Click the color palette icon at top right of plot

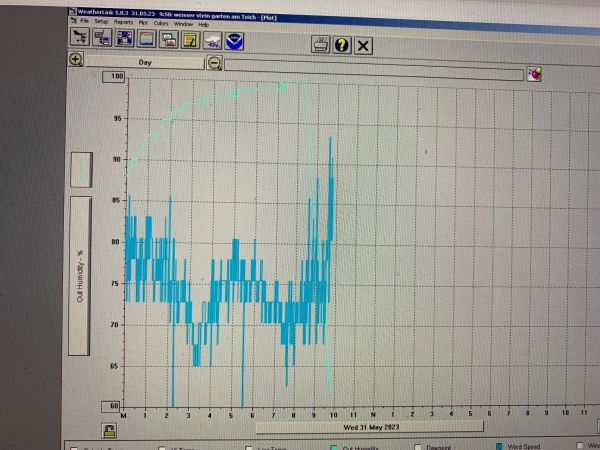point(535,74)
